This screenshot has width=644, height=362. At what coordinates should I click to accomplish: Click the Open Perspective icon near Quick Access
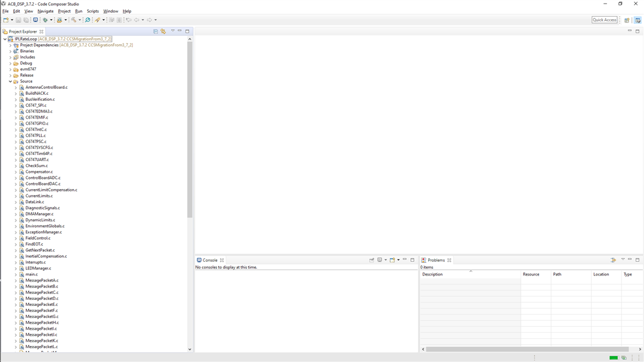tap(627, 20)
